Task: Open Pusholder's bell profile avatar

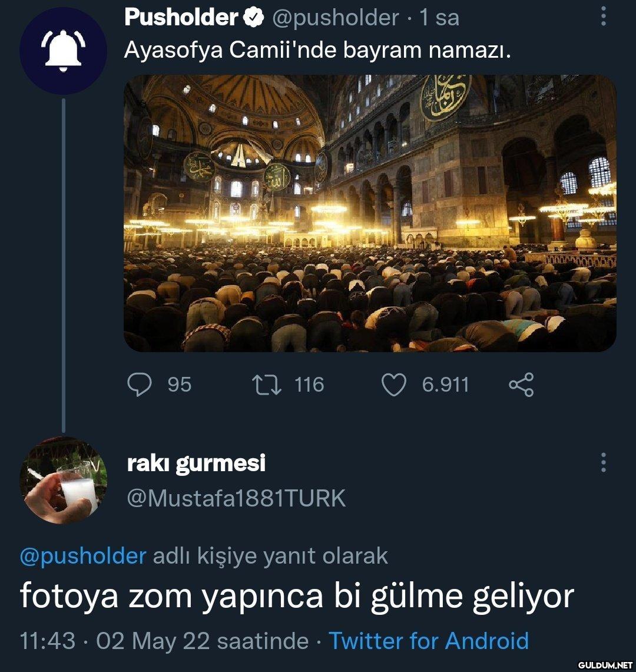Action: [63, 51]
